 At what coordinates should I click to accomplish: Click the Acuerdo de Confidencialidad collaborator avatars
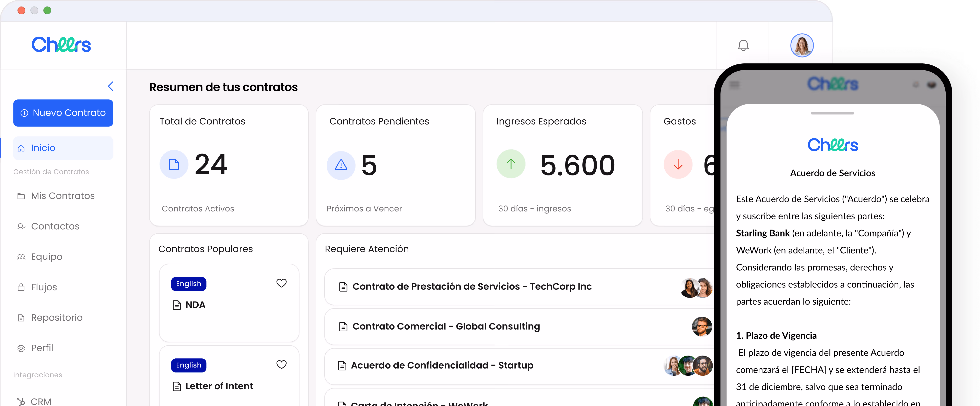click(688, 366)
